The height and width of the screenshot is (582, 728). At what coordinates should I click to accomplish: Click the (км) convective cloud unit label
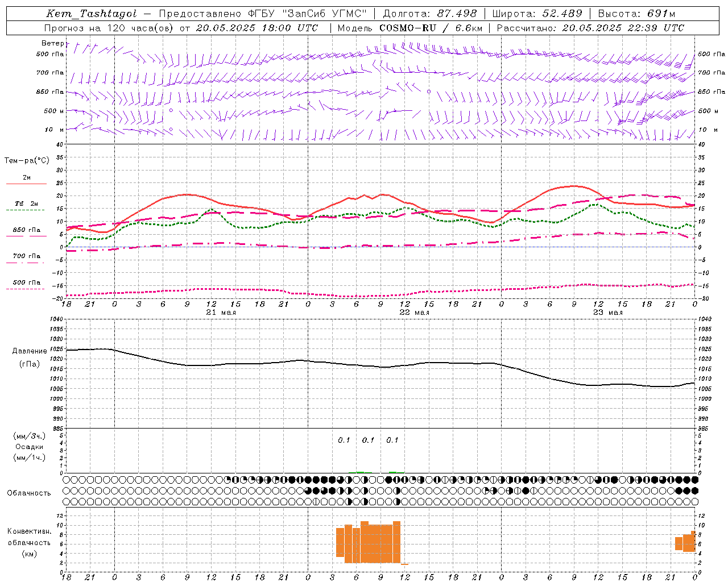pos(29,554)
